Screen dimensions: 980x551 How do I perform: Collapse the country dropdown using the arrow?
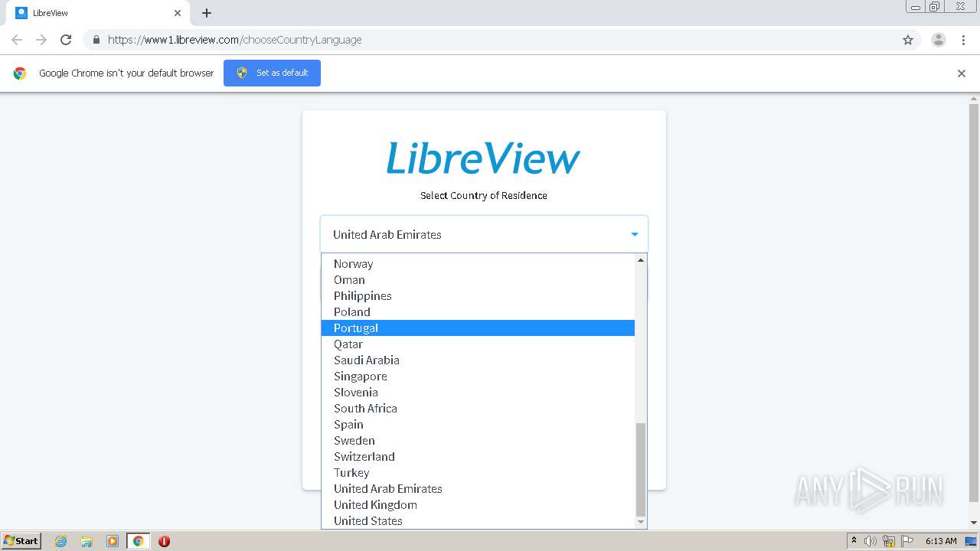pos(634,234)
